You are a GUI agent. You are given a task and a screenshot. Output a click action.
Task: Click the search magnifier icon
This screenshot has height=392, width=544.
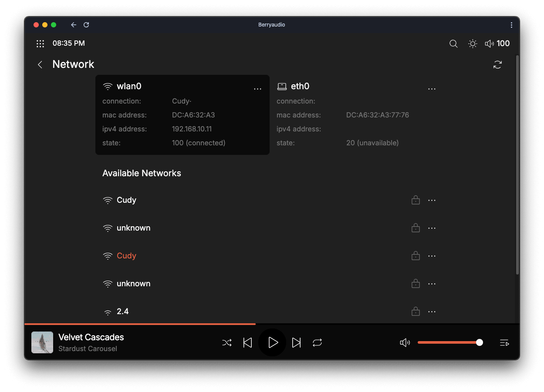453,44
